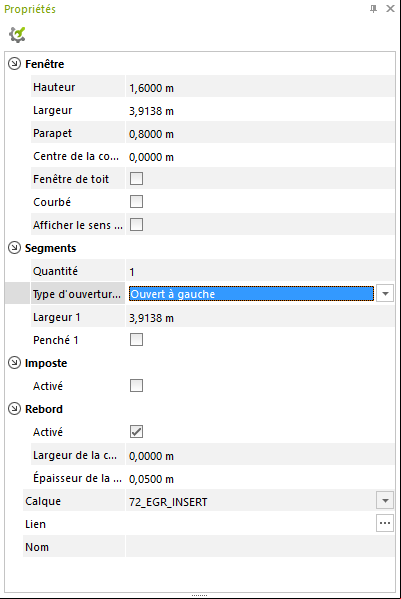Collapse the Rebord section arrow
401x599 pixels.
tap(14, 409)
